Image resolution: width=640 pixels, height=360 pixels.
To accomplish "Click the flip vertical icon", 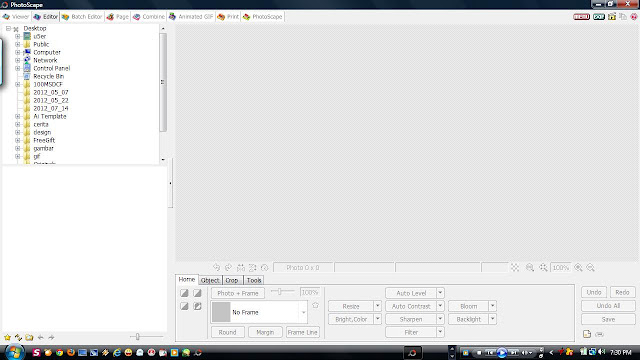I will click(253, 267).
